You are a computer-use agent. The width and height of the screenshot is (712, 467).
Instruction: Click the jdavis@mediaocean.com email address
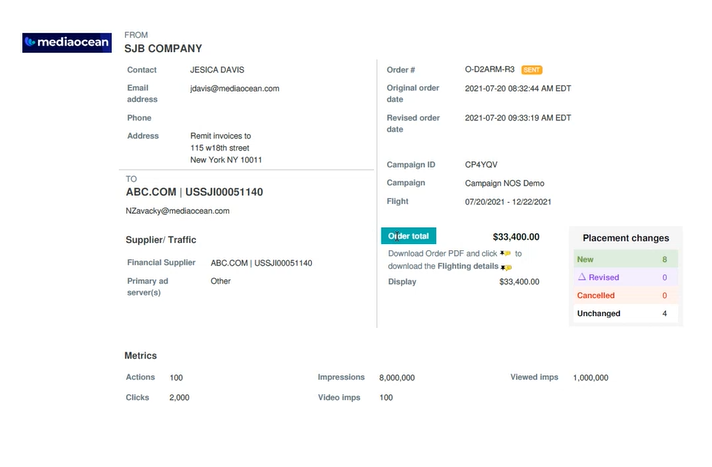click(234, 88)
